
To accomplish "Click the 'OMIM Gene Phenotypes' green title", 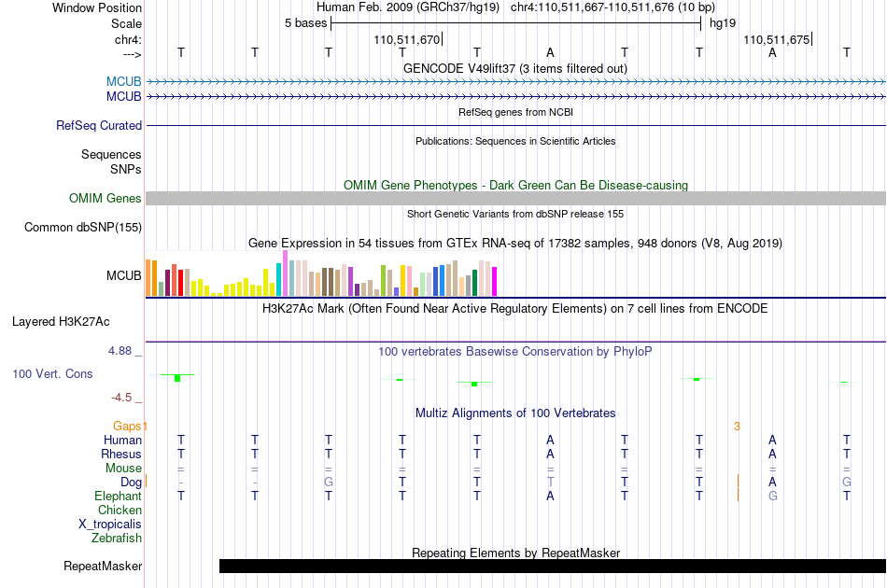I will point(516,186).
